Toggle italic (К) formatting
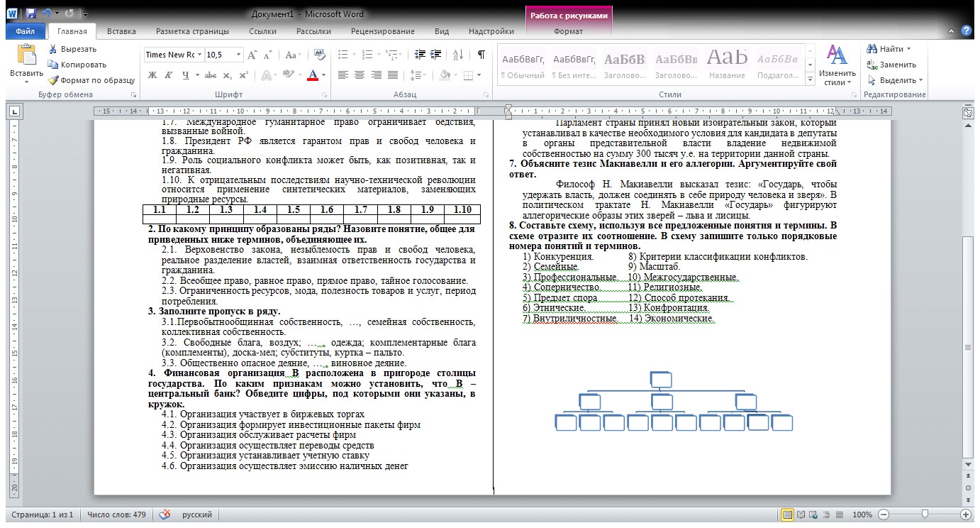Viewport: 980px width, 528px height. (169, 75)
